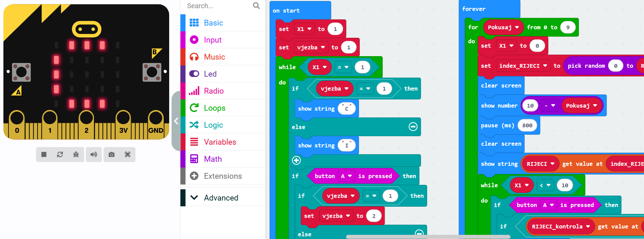The width and height of the screenshot is (644, 239).
Task: Restart the micro:bit simulator
Action: coord(60,155)
